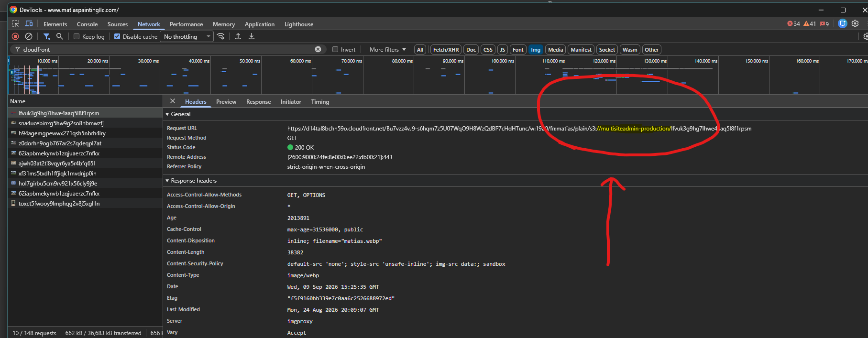Toggle the CSS type filter

click(x=488, y=50)
